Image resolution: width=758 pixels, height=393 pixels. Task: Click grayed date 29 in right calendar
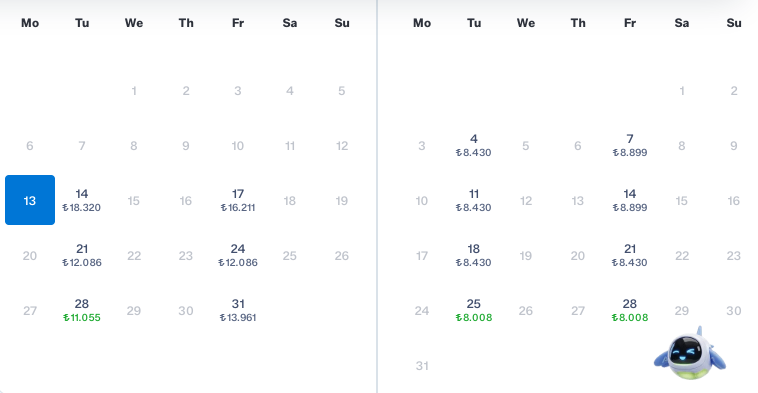(x=682, y=310)
